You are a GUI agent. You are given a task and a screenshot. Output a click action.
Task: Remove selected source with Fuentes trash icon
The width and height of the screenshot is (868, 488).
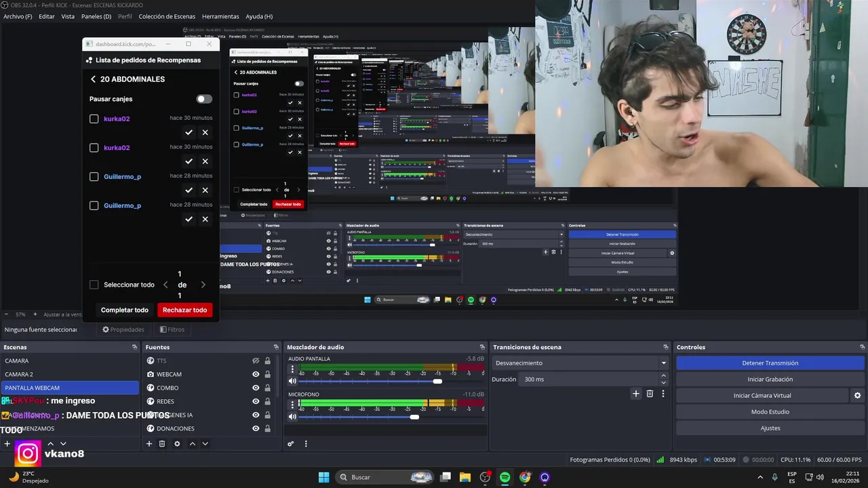click(x=162, y=444)
